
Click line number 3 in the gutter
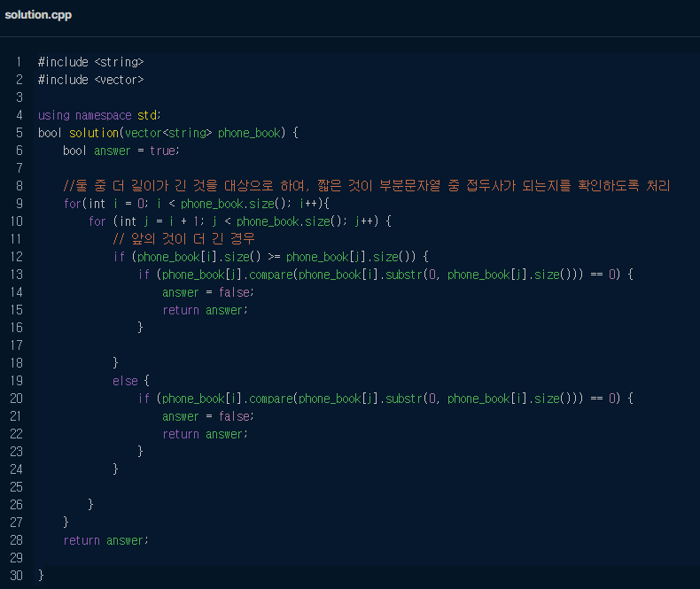(x=19, y=97)
